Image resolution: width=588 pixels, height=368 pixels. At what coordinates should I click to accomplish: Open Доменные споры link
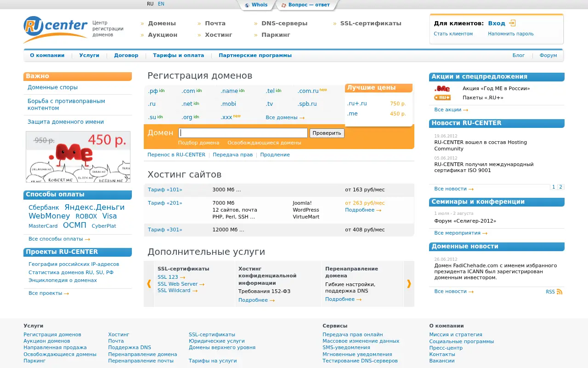52,87
